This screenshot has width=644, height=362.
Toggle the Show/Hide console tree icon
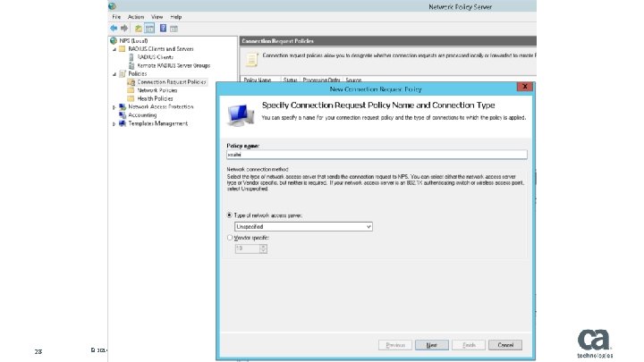[x=149, y=29]
